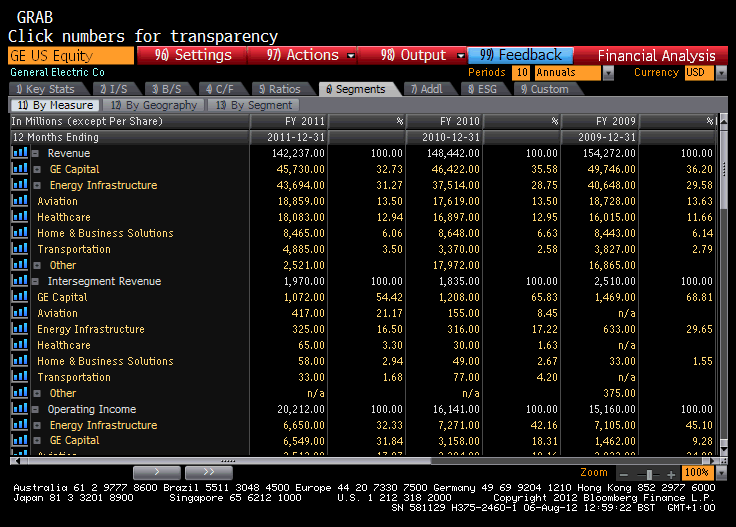Viewport: 736px width, 527px height.
Task: Click the FY 2009 column header
Action: pyautogui.click(x=599, y=122)
